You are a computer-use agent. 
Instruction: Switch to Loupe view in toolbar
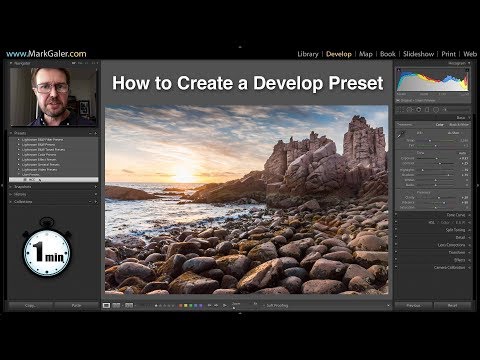point(106,305)
